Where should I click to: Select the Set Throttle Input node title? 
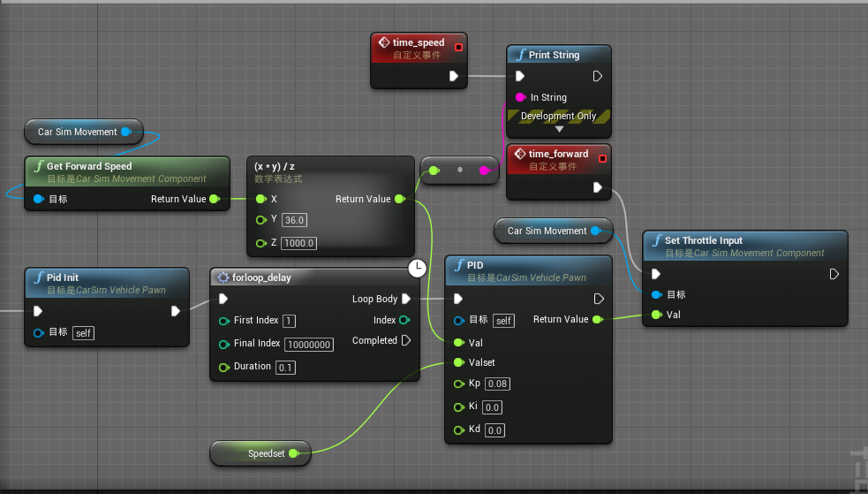coord(704,240)
